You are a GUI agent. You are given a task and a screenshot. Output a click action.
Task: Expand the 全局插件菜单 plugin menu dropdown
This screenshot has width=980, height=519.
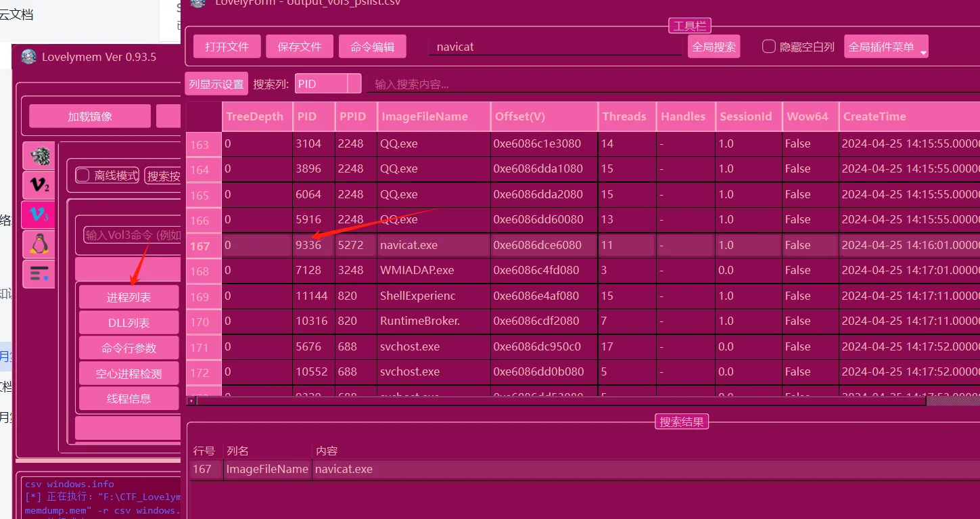pos(886,47)
